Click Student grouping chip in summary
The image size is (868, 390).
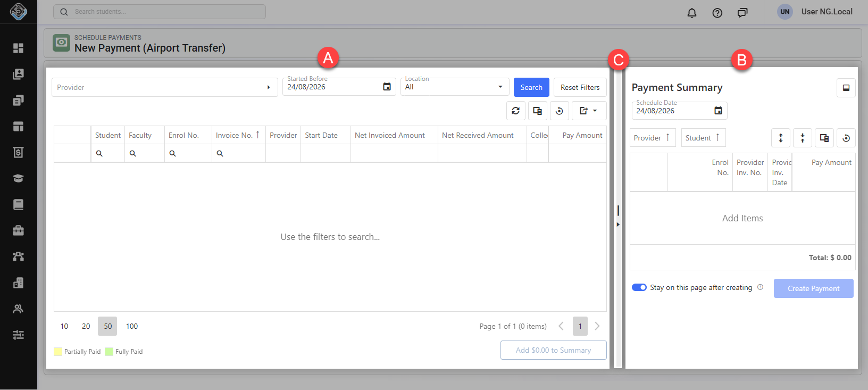point(703,138)
